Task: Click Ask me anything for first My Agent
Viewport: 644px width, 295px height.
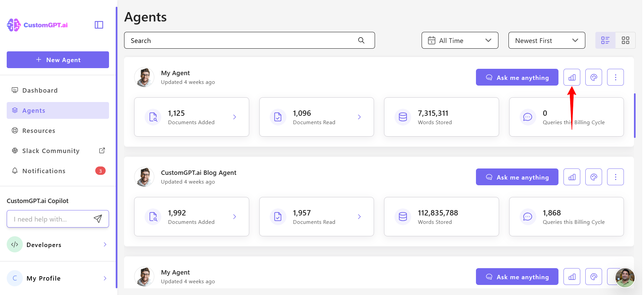Action: tap(517, 77)
